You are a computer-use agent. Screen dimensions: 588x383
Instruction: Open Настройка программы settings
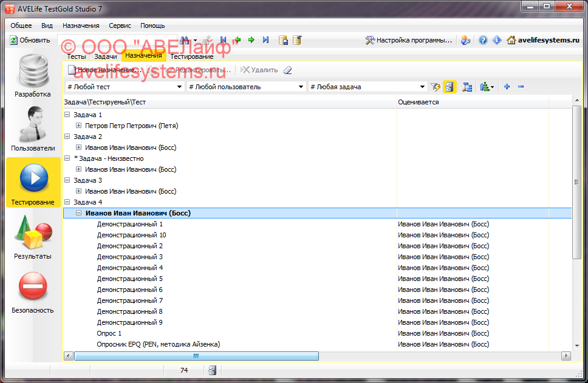click(409, 40)
